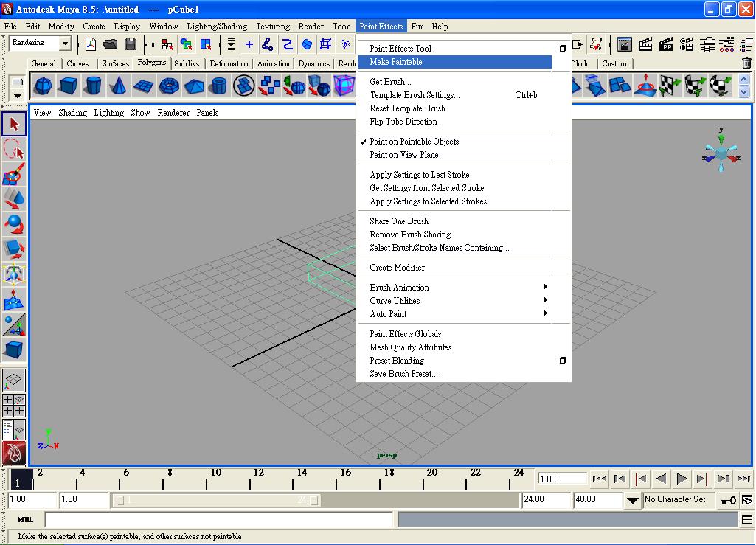Viewport: 756px width, 545px height.
Task: Step back one key
Action: 640,479
